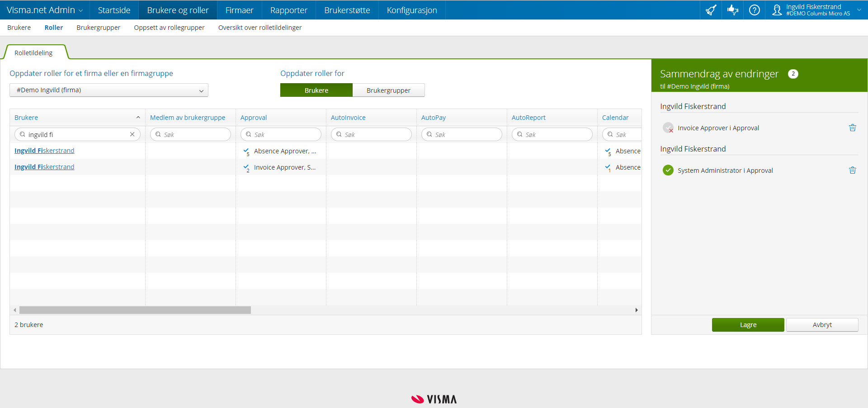868x408 pixels.
Task: Select the Rolletildeling tab
Action: [33, 53]
